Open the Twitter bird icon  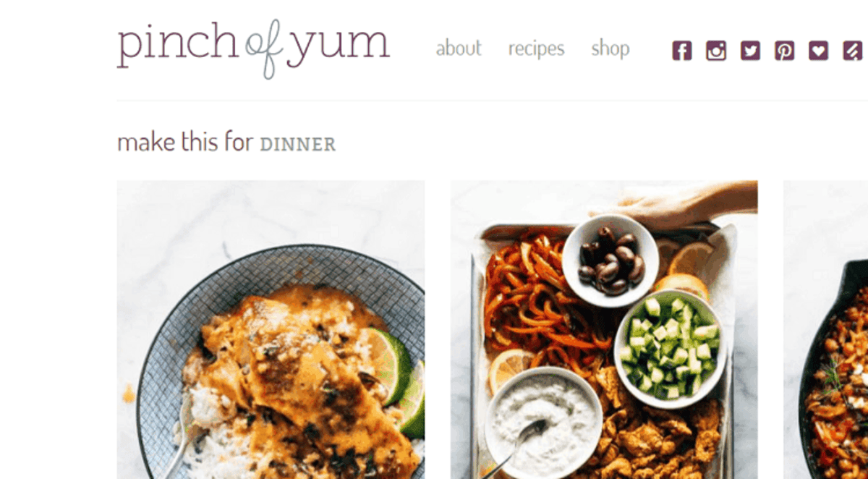pyautogui.click(x=750, y=51)
